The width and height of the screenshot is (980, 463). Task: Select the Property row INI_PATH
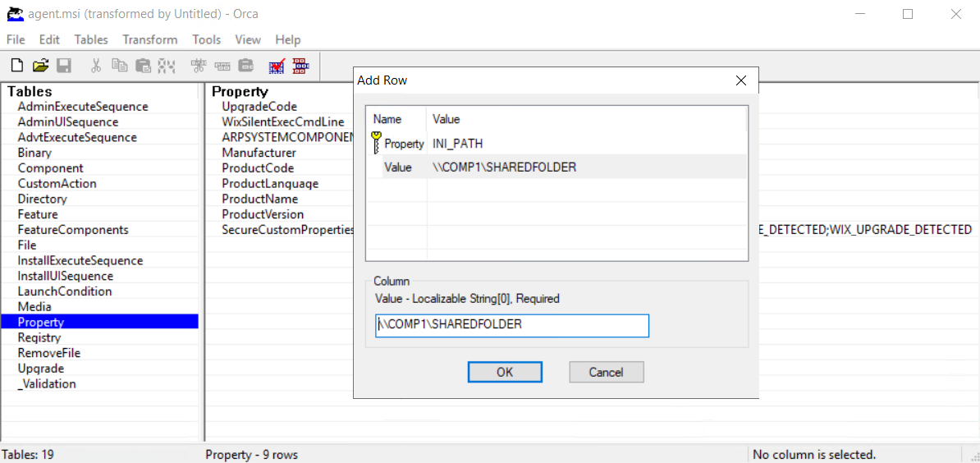pyautogui.click(x=457, y=144)
